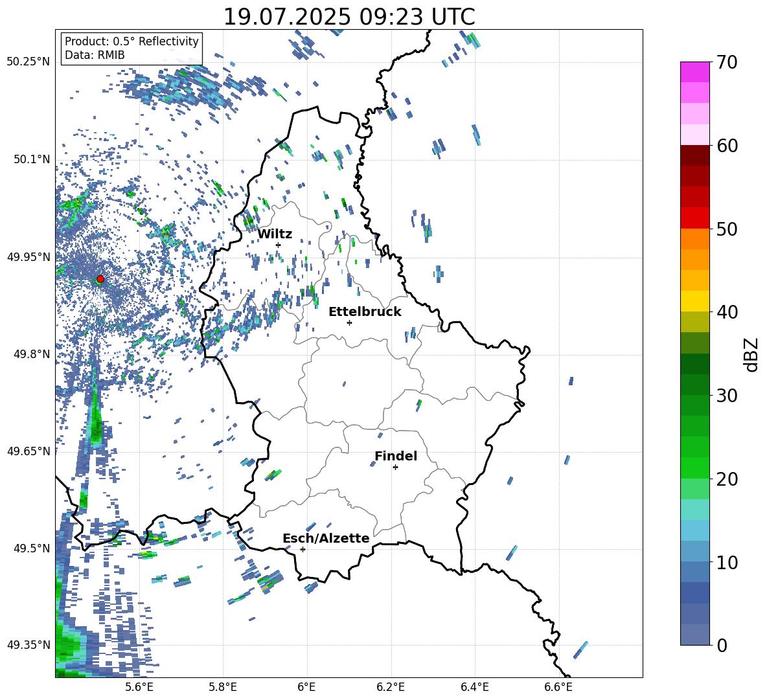The width and height of the screenshot is (767, 700).
Task: Click the dark maroon colorbar segment below 60
Action: [x=694, y=155]
